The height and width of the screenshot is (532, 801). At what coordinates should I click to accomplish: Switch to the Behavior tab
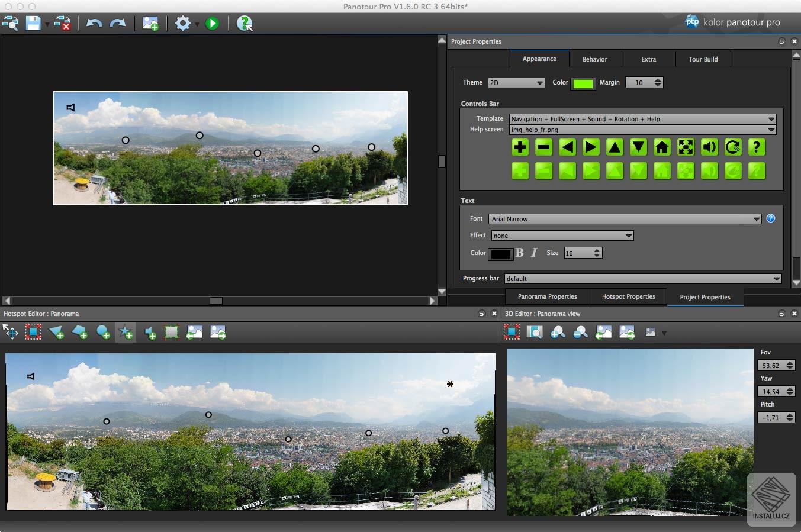594,59
